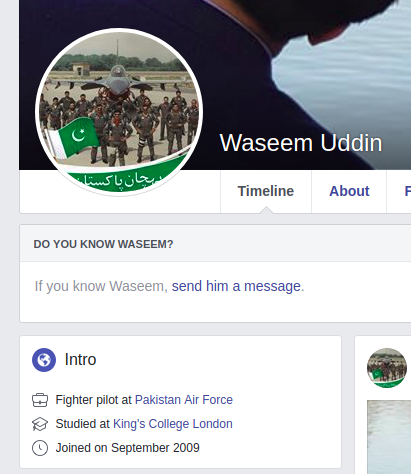
Task: Click the 'Fighter pilot at' work text
Action: coord(94,400)
